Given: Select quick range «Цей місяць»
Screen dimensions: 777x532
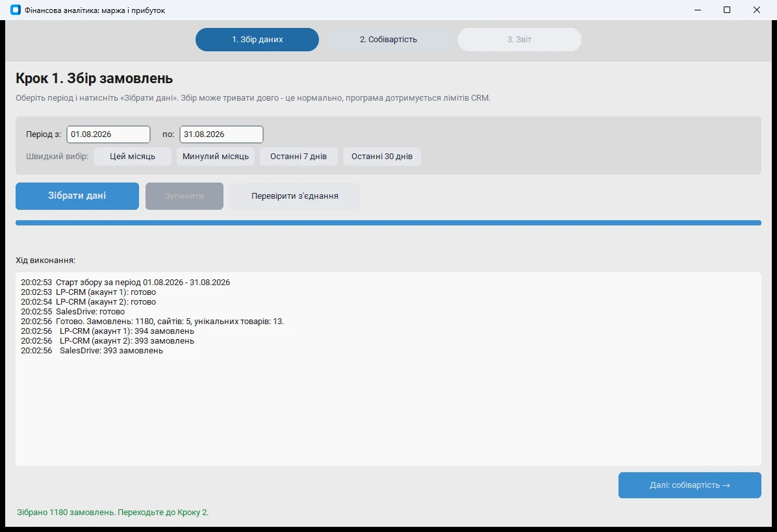Looking at the screenshot, I should point(133,157).
